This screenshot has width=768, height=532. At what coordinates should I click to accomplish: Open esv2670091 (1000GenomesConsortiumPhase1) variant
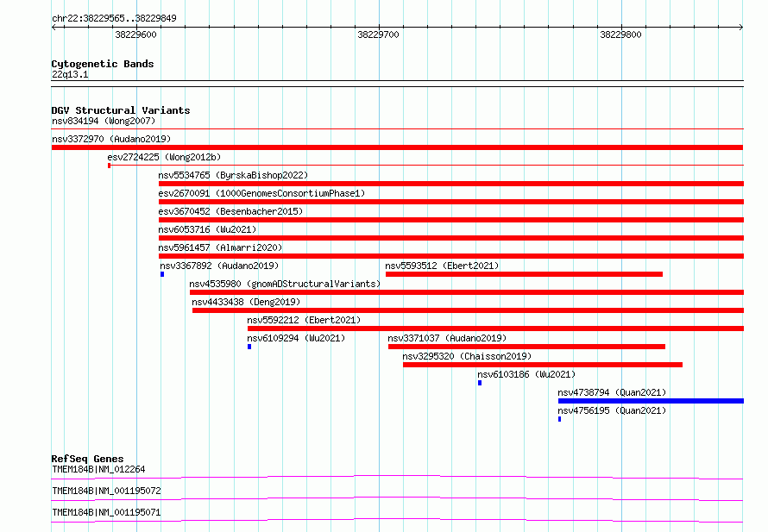(x=261, y=193)
